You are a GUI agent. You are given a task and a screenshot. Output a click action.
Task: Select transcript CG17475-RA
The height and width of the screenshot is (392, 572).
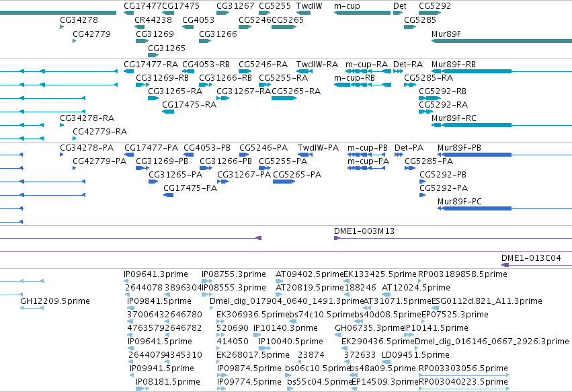190,105
